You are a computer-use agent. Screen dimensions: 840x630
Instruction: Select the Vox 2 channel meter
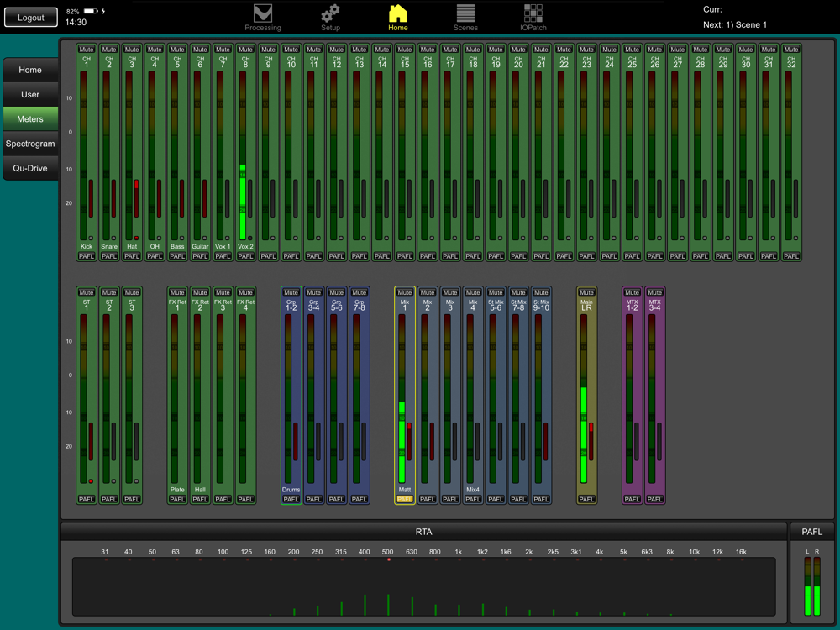tap(243, 155)
